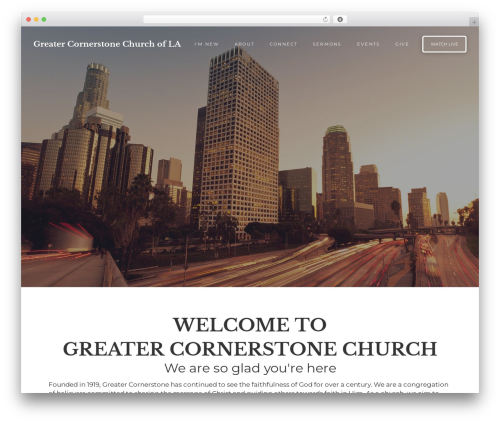Click the WELCOME TO heading text
The height and width of the screenshot is (423, 500).
tap(250, 325)
